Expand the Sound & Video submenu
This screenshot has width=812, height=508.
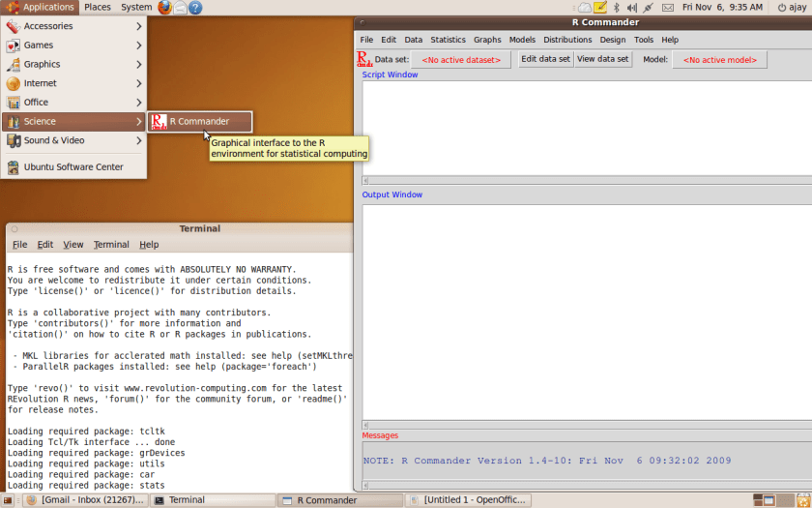point(73,140)
